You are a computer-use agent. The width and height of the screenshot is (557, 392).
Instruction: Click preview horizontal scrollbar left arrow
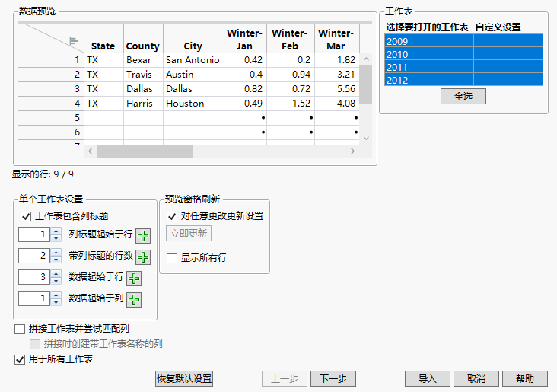(91, 151)
